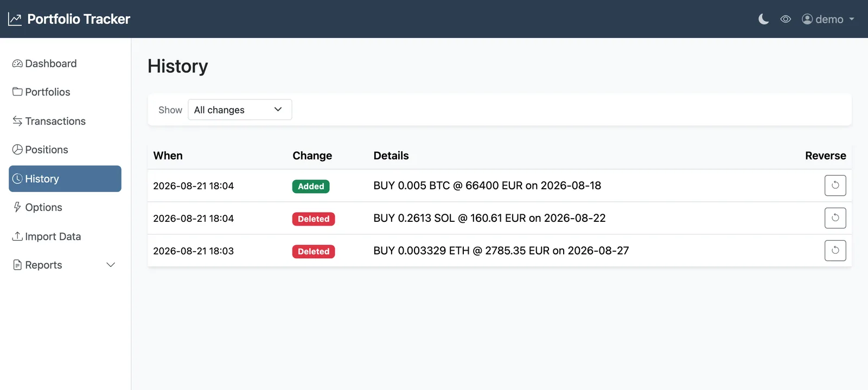Open the All changes filter dropdown
This screenshot has height=390, width=868.
pyautogui.click(x=240, y=110)
